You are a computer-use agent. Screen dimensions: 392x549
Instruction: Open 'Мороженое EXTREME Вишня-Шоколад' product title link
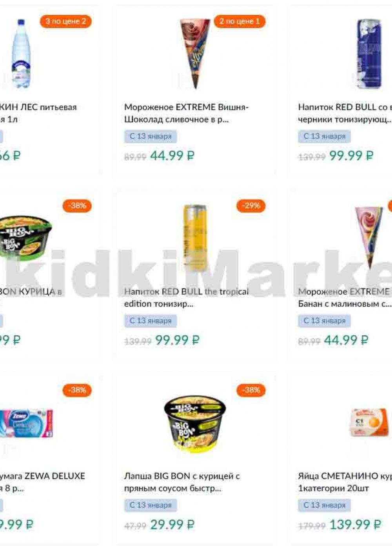click(x=187, y=113)
